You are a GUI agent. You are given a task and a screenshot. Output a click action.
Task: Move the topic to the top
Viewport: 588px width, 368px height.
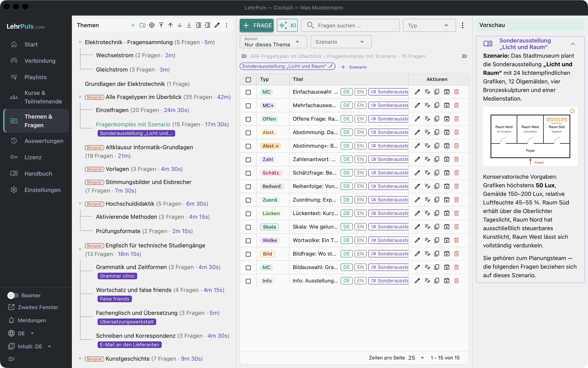pos(161,25)
